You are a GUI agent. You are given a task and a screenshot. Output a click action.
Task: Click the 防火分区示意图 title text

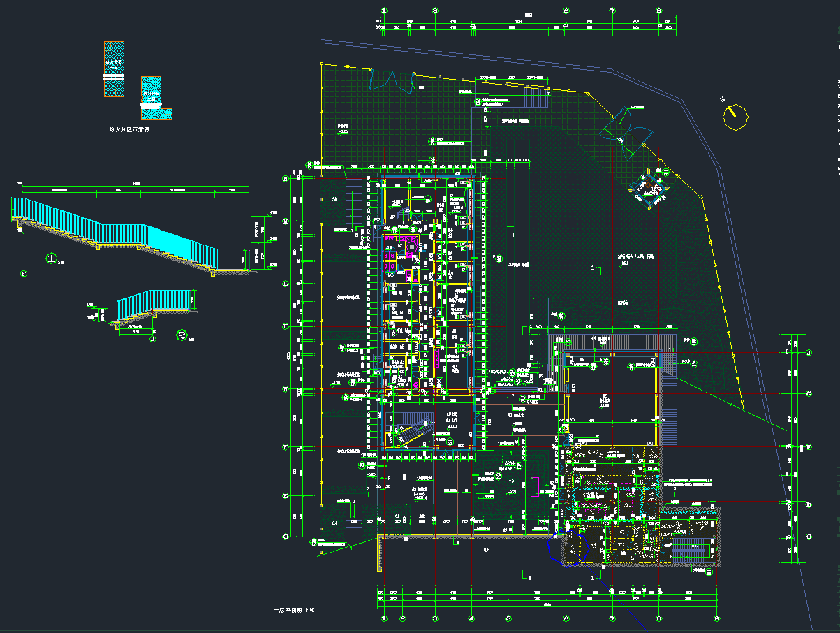click(130, 130)
